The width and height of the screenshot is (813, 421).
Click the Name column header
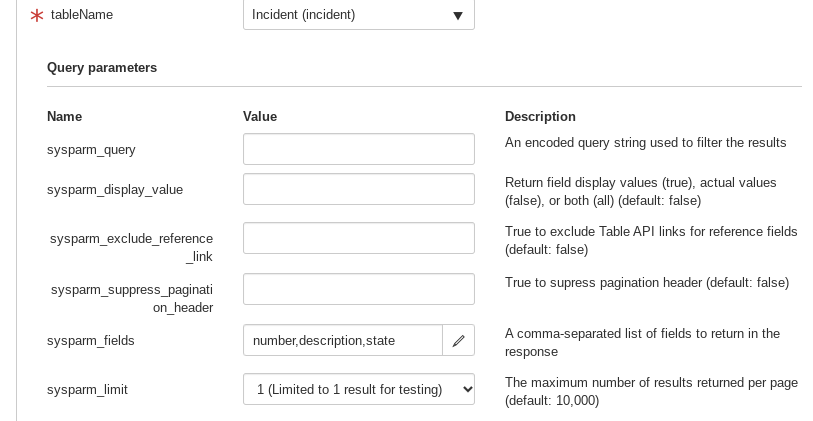point(64,116)
